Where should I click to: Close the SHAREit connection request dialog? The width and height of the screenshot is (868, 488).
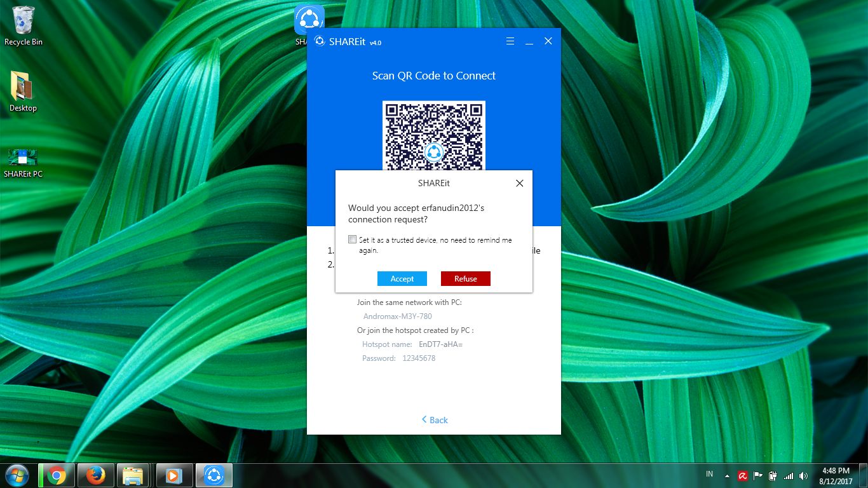click(519, 183)
